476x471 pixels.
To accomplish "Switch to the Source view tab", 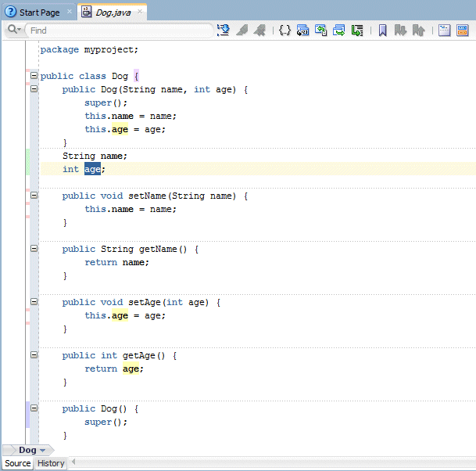I will point(18,463).
